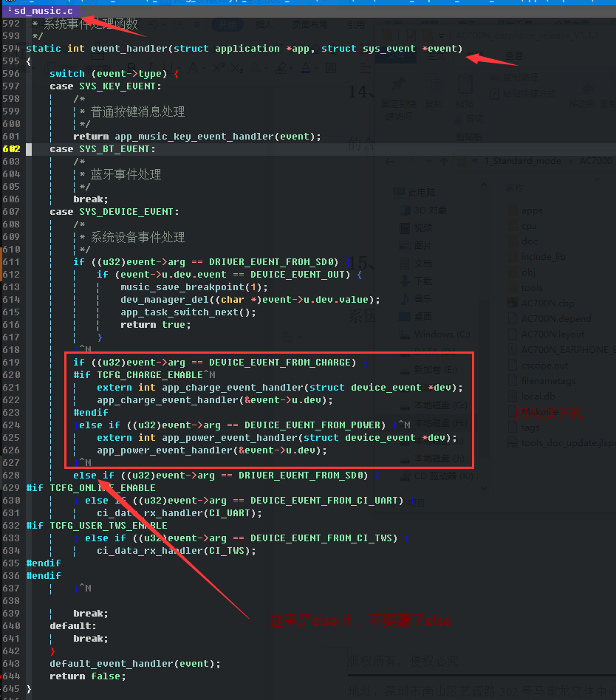Click the character border icon in Word
616x700 pixels.
(331, 68)
